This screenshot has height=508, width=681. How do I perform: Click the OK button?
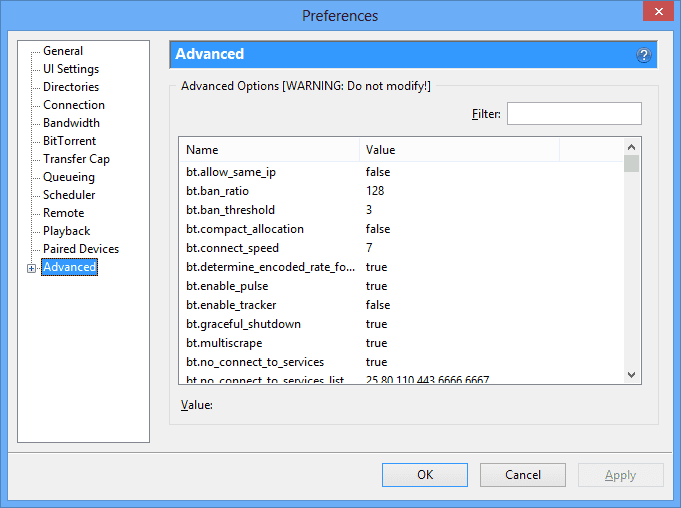pyautogui.click(x=425, y=475)
